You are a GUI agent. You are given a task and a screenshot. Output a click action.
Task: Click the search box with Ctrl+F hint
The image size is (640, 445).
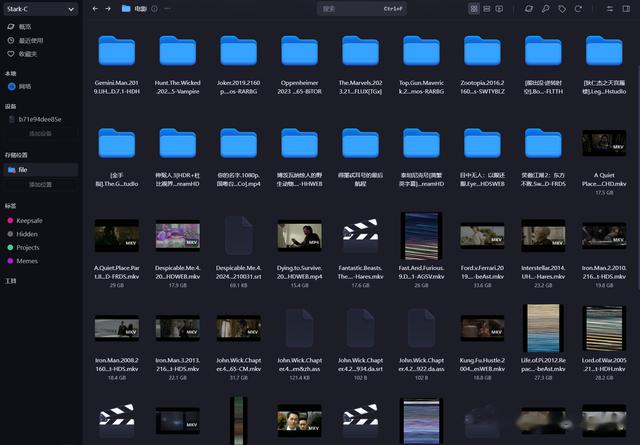pos(362,9)
